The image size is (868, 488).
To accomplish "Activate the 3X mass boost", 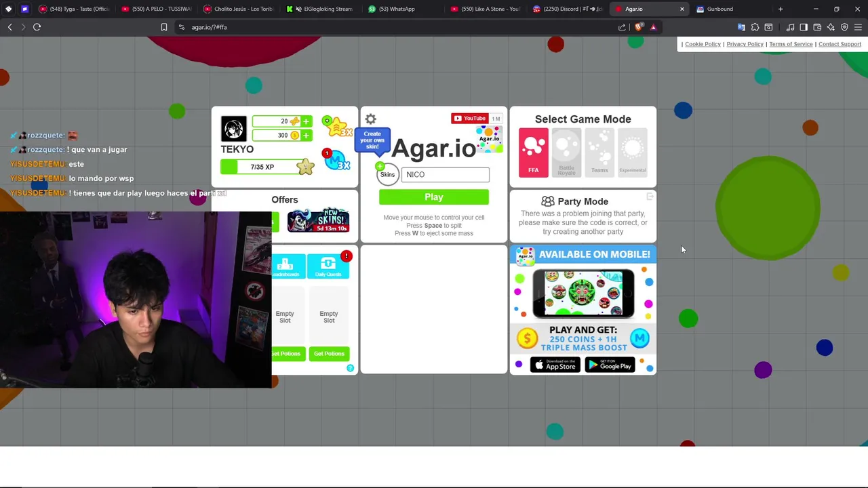I will click(336, 160).
